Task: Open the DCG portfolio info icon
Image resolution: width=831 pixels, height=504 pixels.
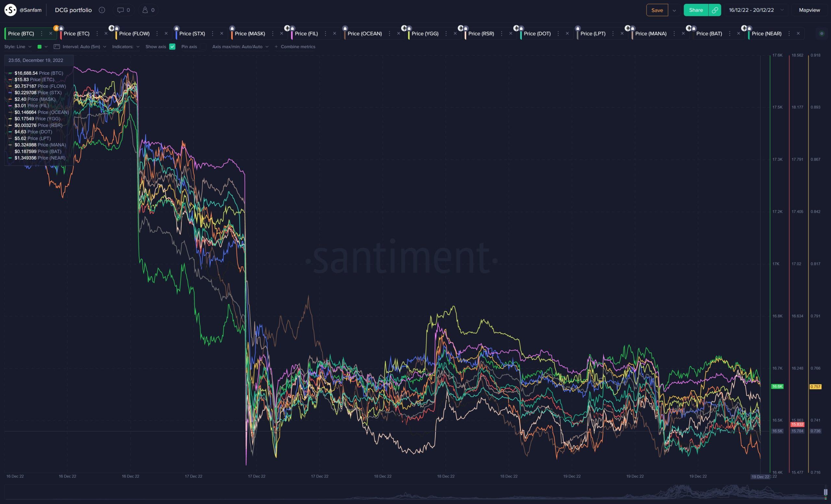Action: click(102, 10)
